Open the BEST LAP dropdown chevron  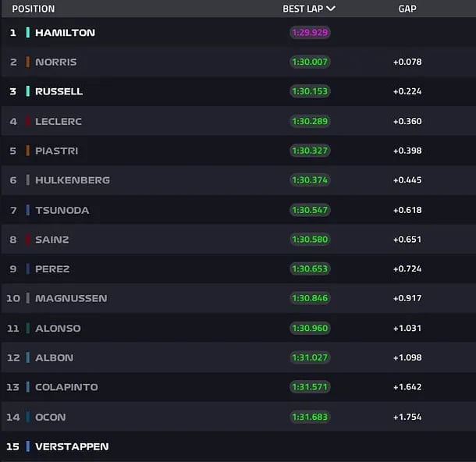coord(331,9)
